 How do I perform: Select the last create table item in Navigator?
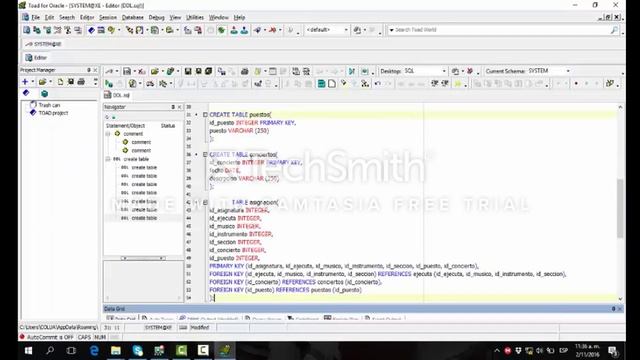pyautogui.click(x=144, y=218)
